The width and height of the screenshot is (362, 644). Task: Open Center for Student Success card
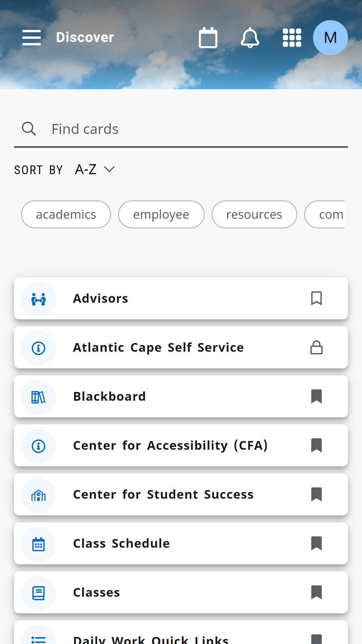(x=163, y=494)
